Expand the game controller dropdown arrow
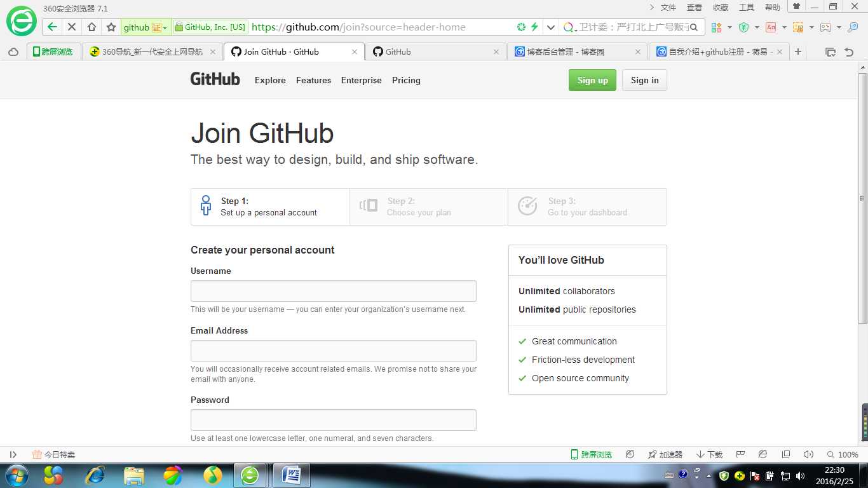Viewport: 868px width, 488px height. tap(839, 27)
